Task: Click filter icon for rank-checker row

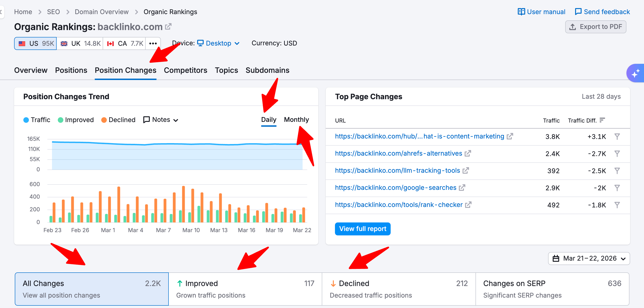Action: 617,205
